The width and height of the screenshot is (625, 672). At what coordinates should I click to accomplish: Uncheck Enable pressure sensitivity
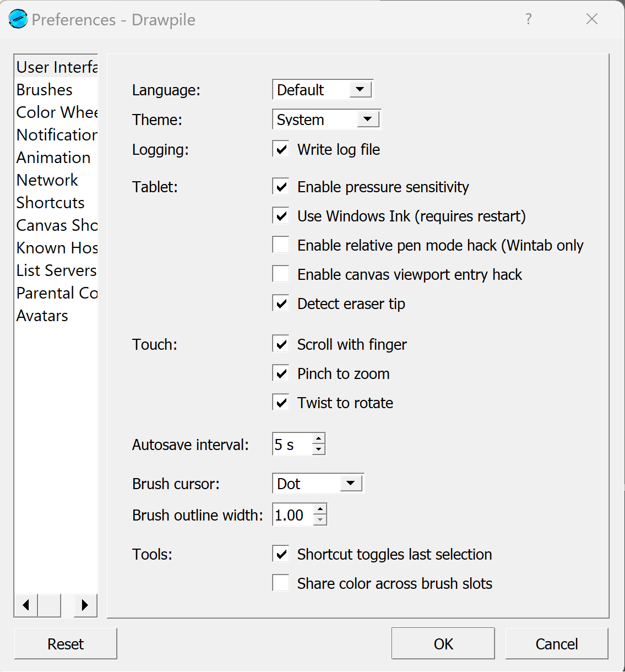coord(280,186)
